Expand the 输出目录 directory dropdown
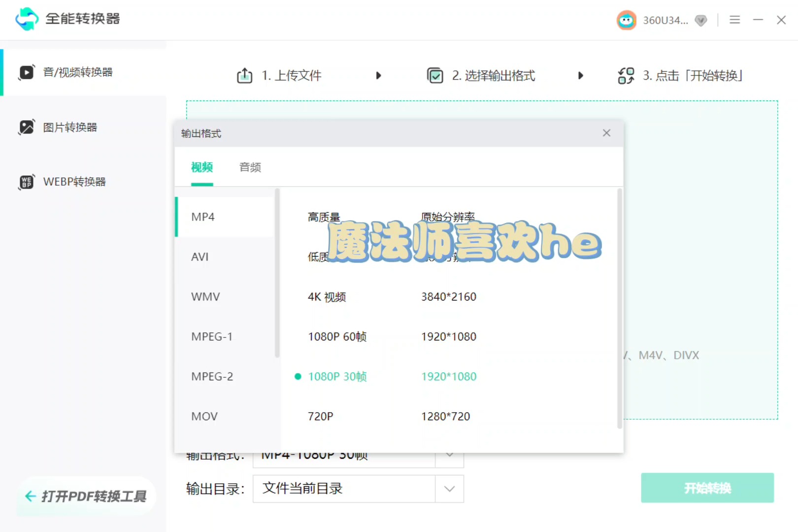798x532 pixels. (x=449, y=489)
